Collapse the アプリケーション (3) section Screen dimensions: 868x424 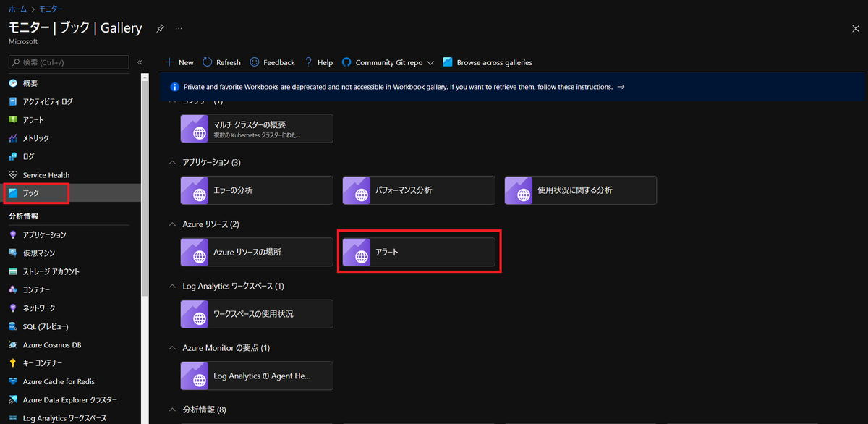172,162
